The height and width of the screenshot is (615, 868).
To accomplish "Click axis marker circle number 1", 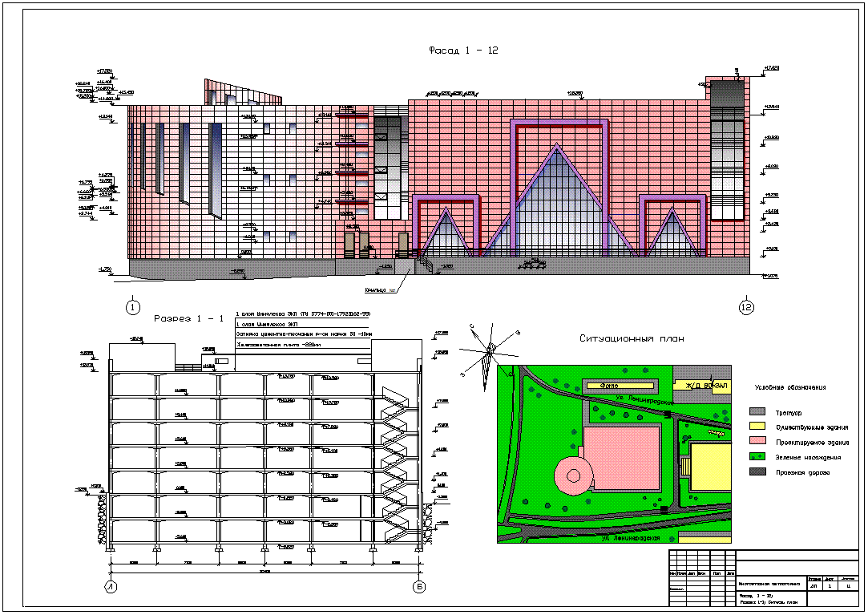I will click(x=133, y=306).
